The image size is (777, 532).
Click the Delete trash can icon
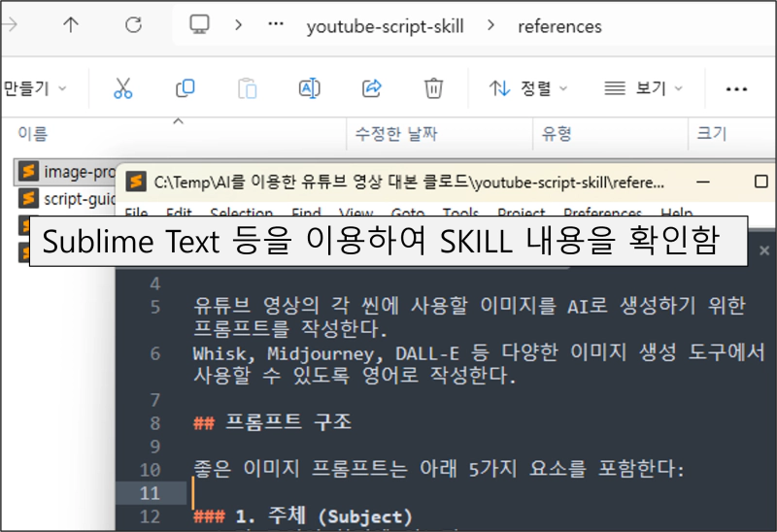pos(433,88)
